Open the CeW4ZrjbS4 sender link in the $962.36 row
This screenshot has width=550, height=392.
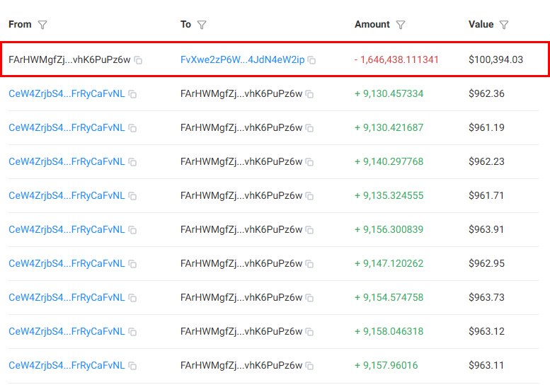click(67, 93)
